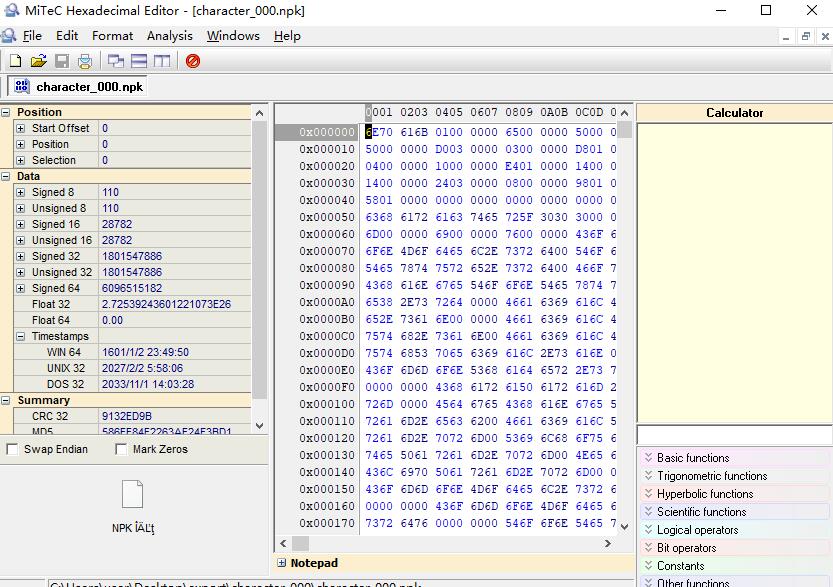Open the Windows menu

pyautogui.click(x=233, y=36)
